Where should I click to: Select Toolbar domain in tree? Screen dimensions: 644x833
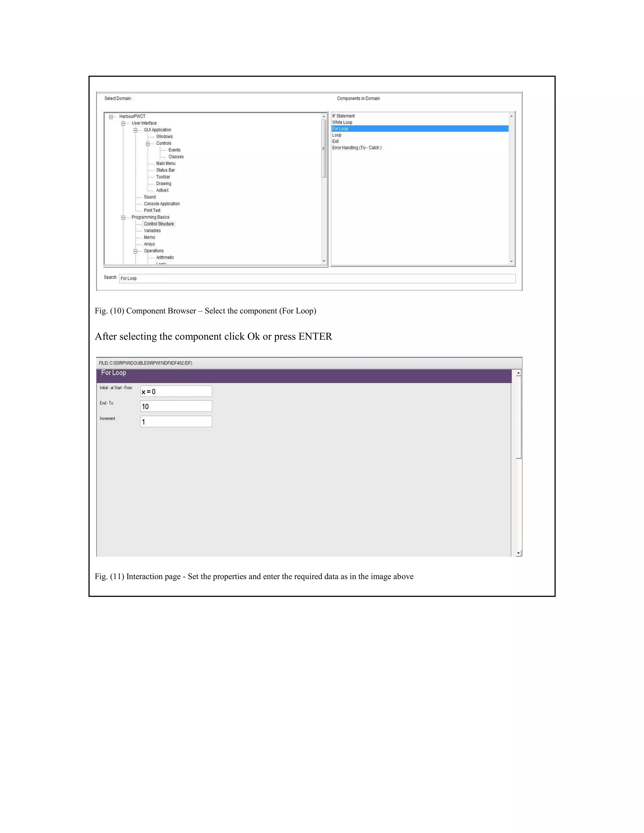tap(163, 177)
